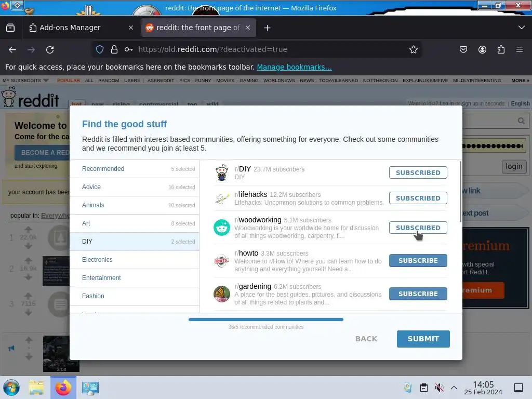Click the r/gardening community avatar

tap(222, 294)
